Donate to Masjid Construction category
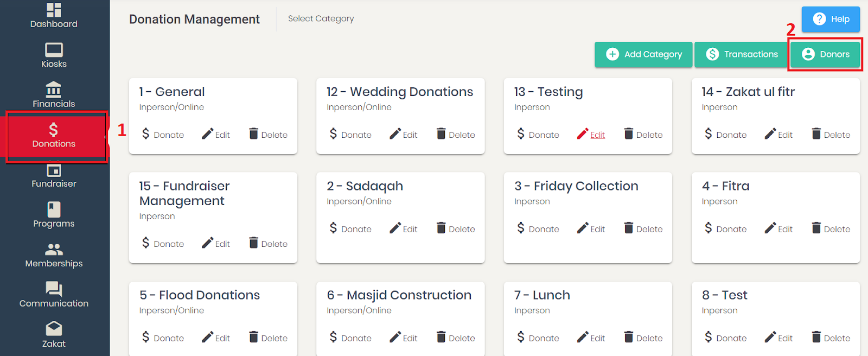 [350, 338]
